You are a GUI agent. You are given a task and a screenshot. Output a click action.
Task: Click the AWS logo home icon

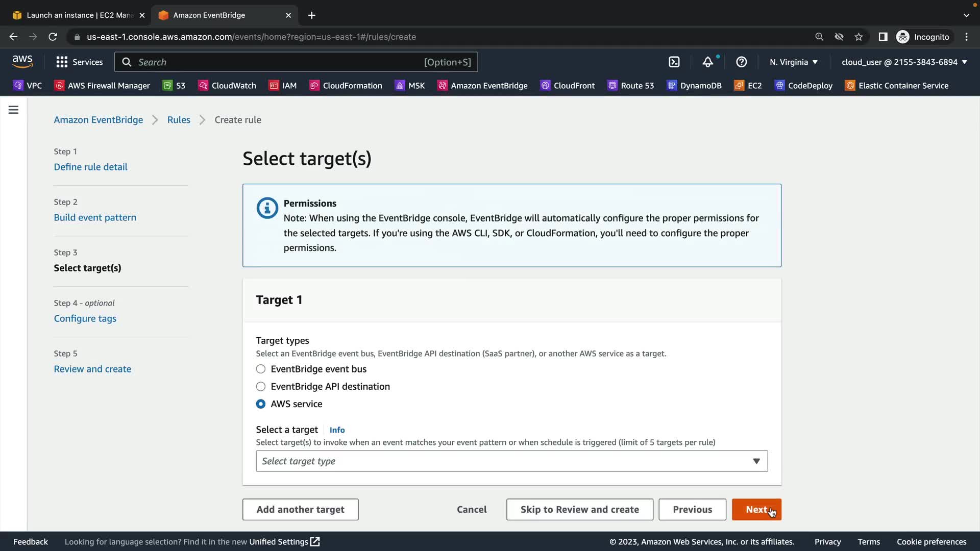[x=22, y=62]
